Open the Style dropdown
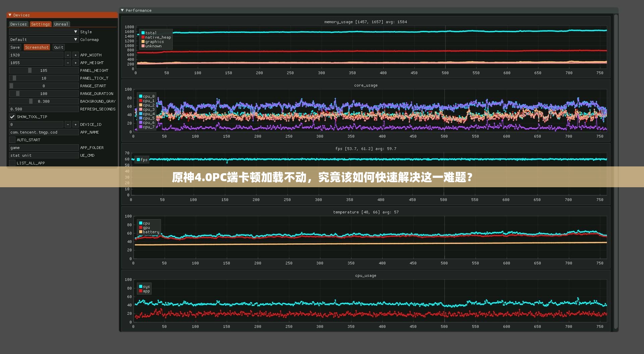This screenshot has height=354, width=644. (x=44, y=32)
